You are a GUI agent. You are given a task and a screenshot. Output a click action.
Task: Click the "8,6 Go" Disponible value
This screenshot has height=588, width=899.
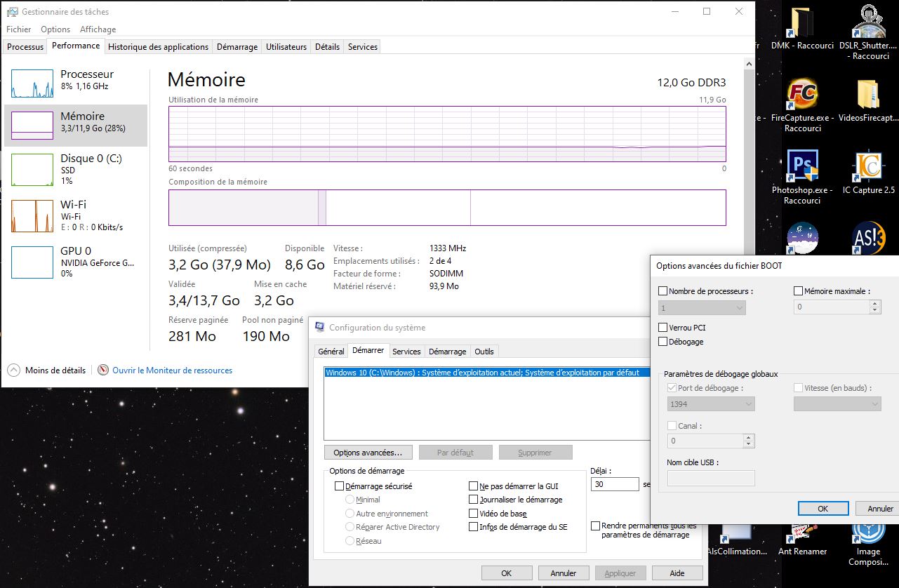(305, 265)
